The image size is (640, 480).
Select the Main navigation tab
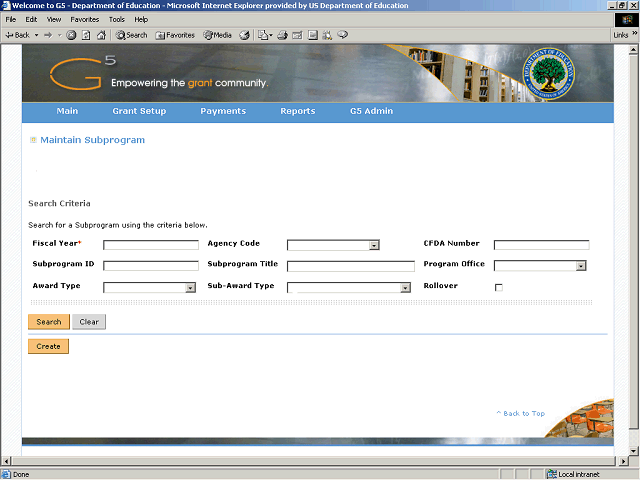click(67, 111)
